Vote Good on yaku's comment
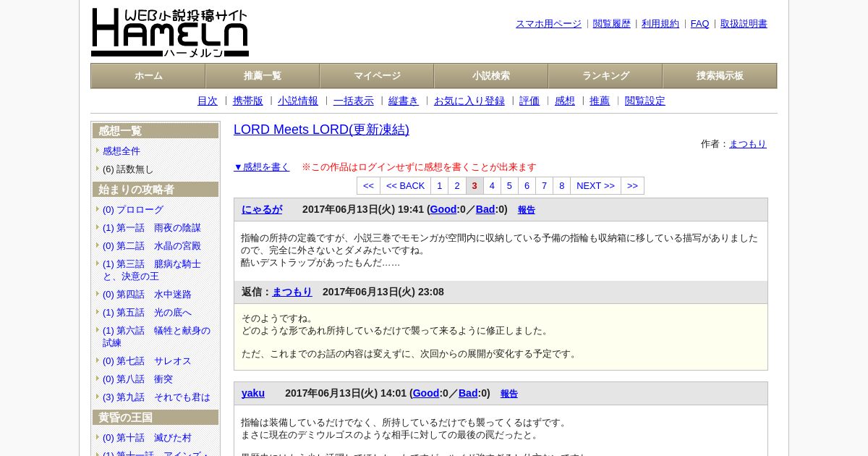 tap(426, 393)
